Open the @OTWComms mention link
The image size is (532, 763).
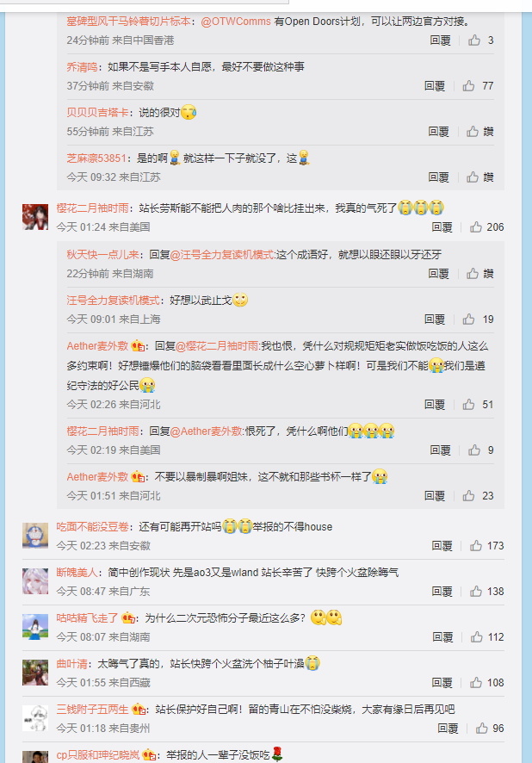coord(236,22)
